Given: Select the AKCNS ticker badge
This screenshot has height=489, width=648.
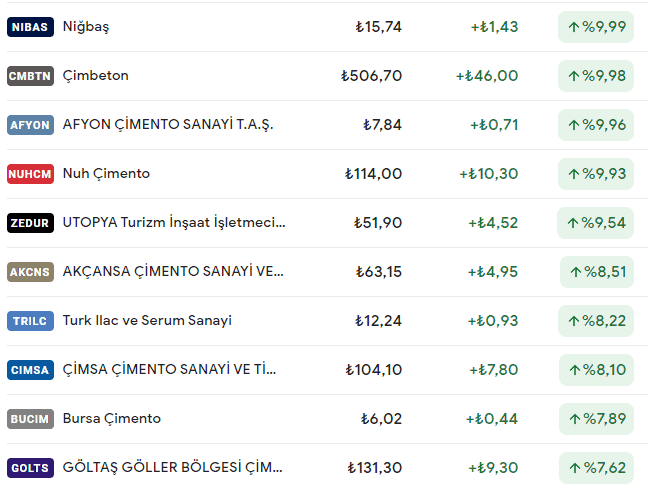Looking at the screenshot, I should click(30, 272).
